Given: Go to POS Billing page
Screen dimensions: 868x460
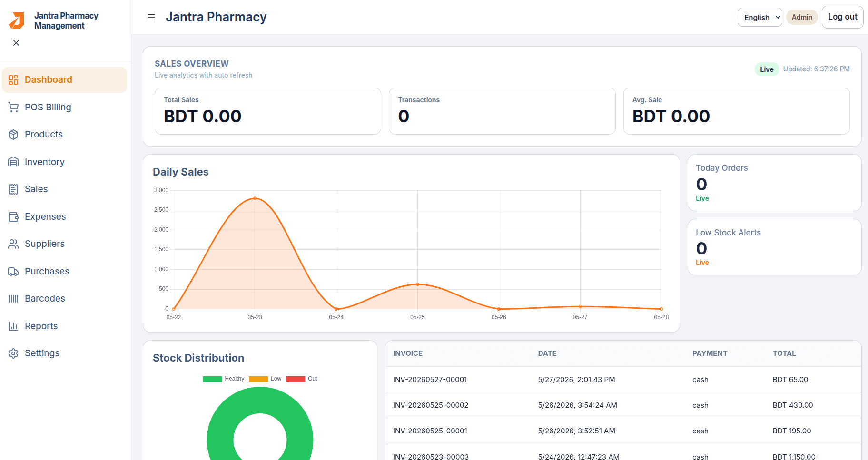Looking at the screenshot, I should (x=65, y=108).
